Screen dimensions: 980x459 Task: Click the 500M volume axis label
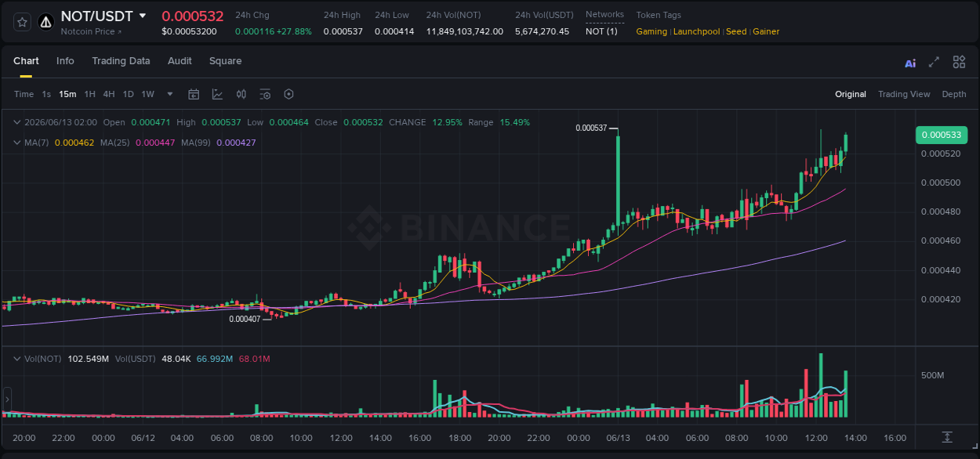click(x=933, y=376)
